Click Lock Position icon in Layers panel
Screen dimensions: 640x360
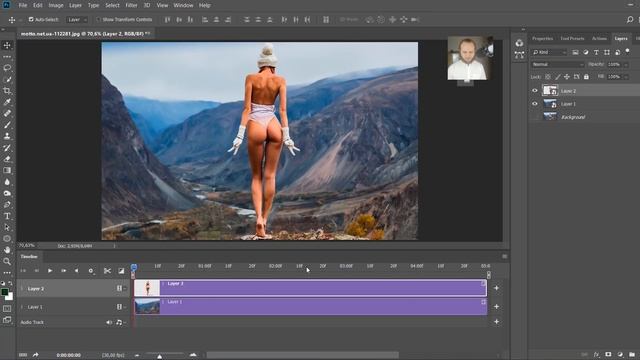(567, 77)
